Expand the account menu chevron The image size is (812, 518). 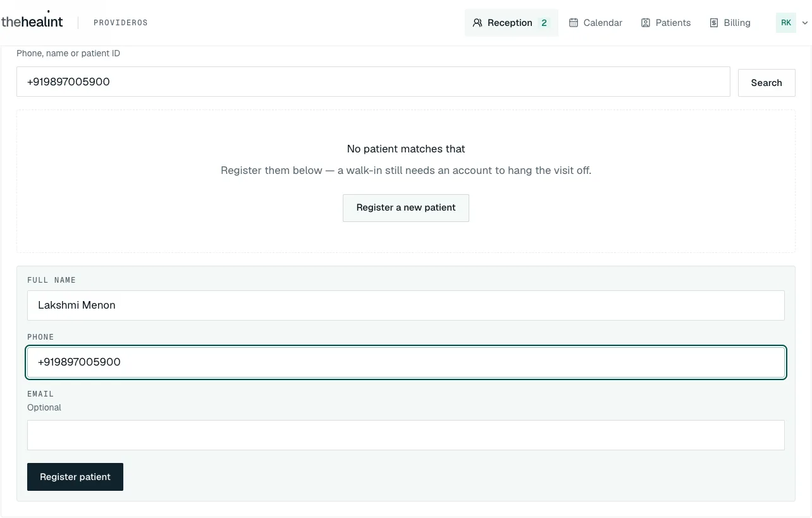[805, 23]
